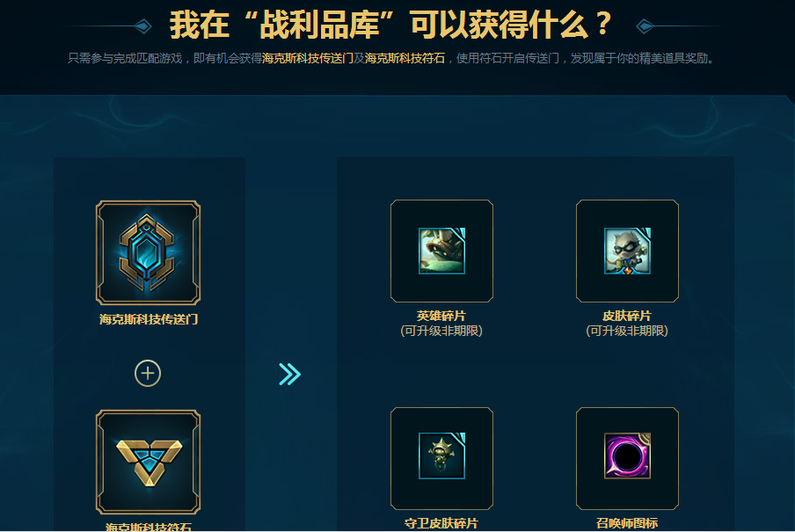Viewport: 795px width, 532px height.
Task: Click the Hextech key triangle icon (海克斯科技符石)
Action: pos(148,462)
